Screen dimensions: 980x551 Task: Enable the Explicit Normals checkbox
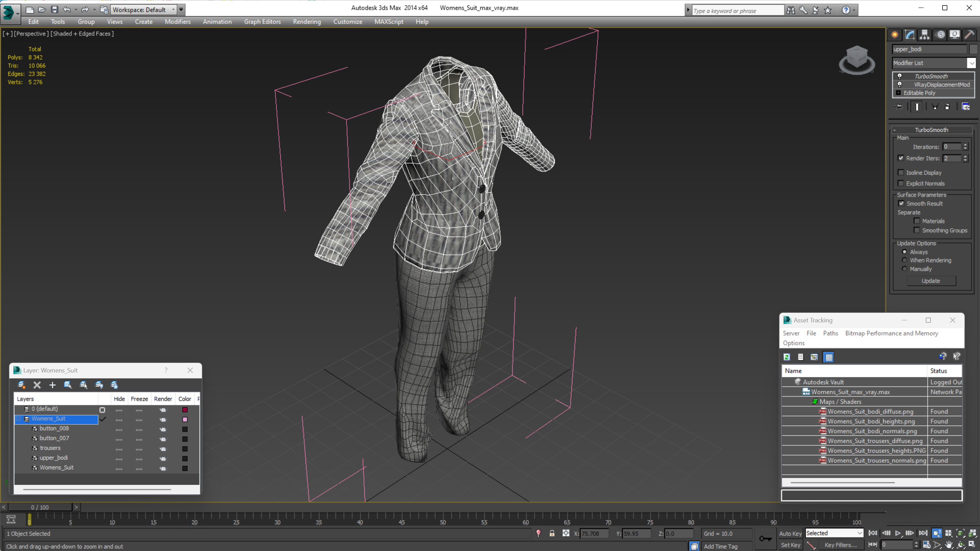point(901,183)
